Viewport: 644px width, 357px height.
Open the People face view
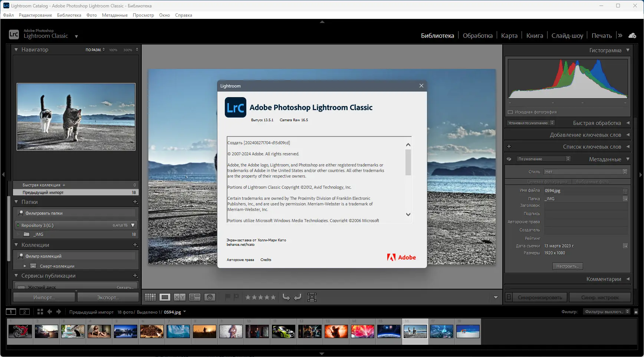point(210,297)
